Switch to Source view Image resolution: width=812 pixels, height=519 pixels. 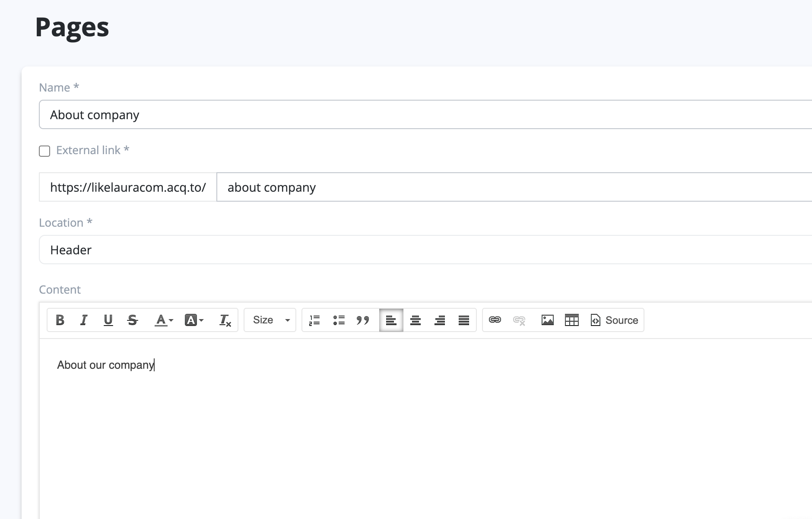(614, 320)
